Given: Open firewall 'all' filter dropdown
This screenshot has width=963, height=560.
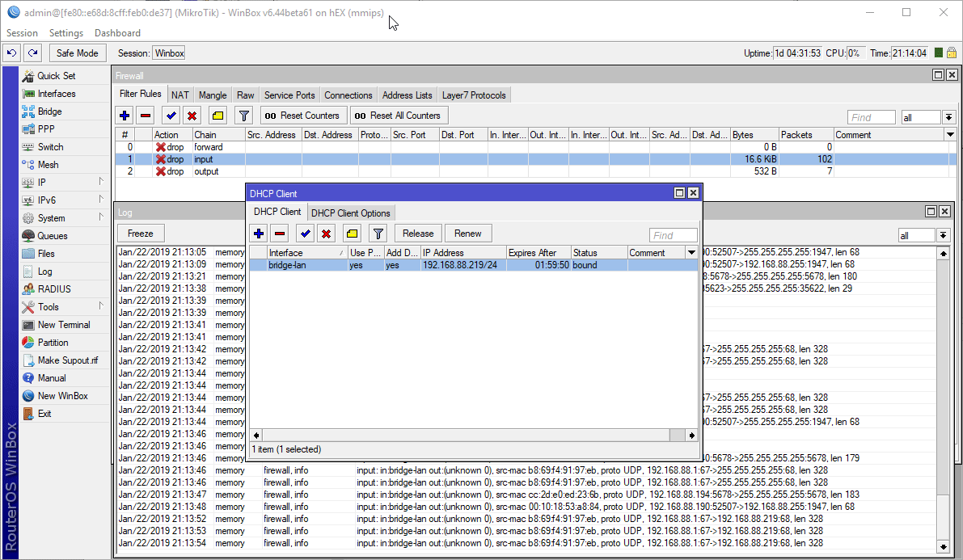Looking at the screenshot, I should pyautogui.click(x=949, y=117).
